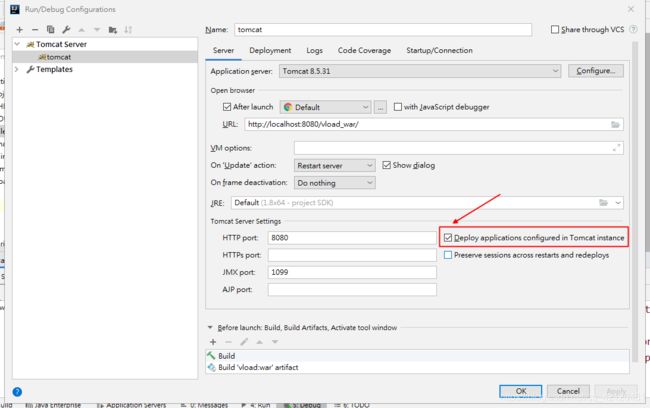Screen dimensions: 650x408
Task: Click sort configurations icon
Action: 128,30
